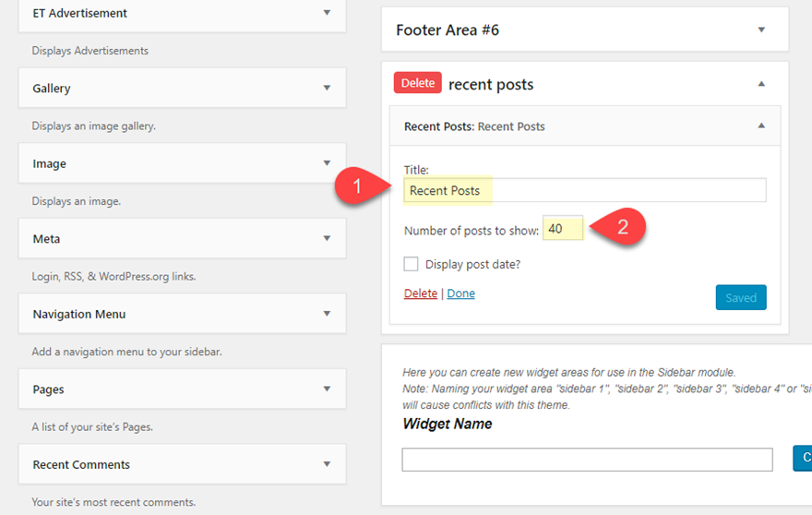Expand the Recent Comments widget arrow
The image size is (812, 515).
(327, 464)
